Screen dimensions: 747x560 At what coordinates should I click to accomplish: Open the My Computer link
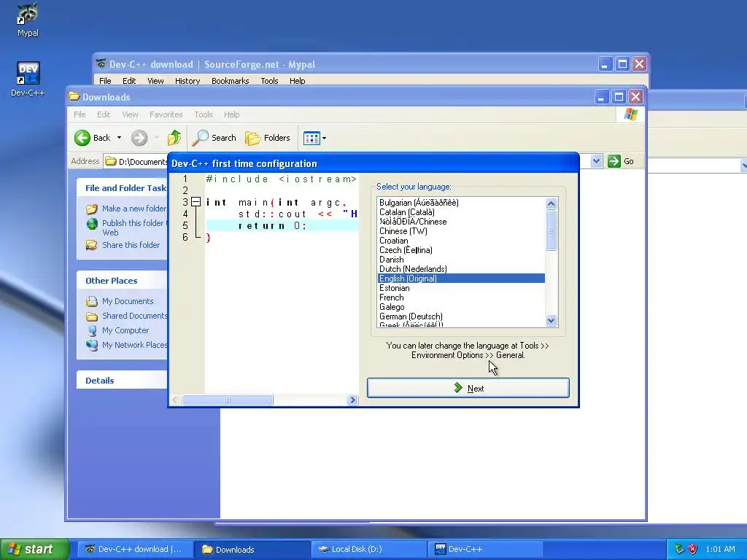(125, 330)
